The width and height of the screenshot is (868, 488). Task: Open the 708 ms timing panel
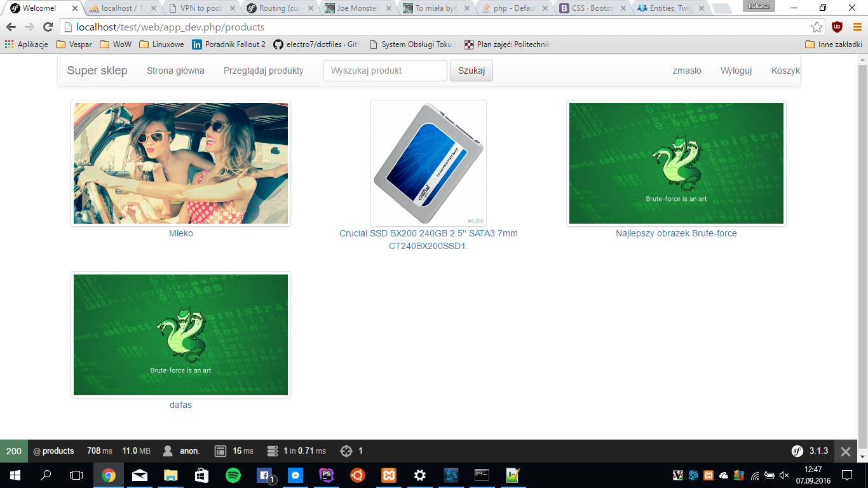(100, 451)
